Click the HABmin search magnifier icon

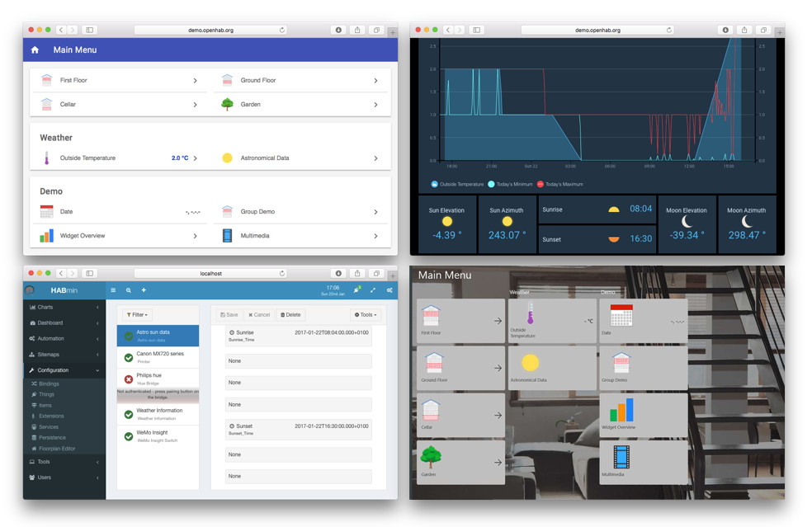129,290
